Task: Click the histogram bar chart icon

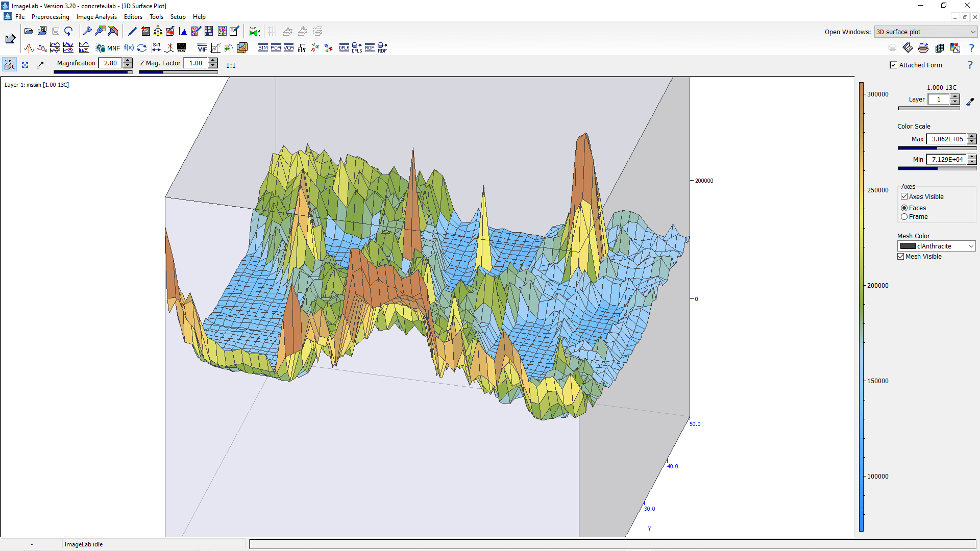Action: [x=183, y=32]
